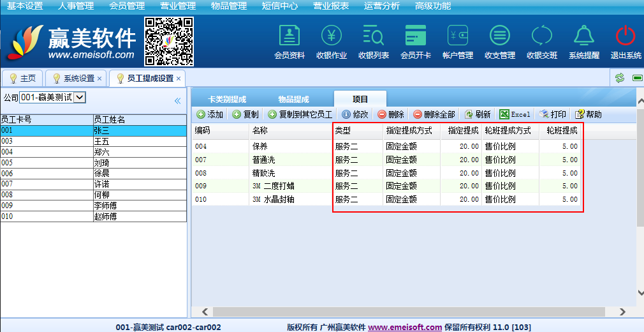Image resolution: width=644 pixels, height=332 pixels.
Task: Open 收银交班 shift handover icon
Action: (x=542, y=36)
